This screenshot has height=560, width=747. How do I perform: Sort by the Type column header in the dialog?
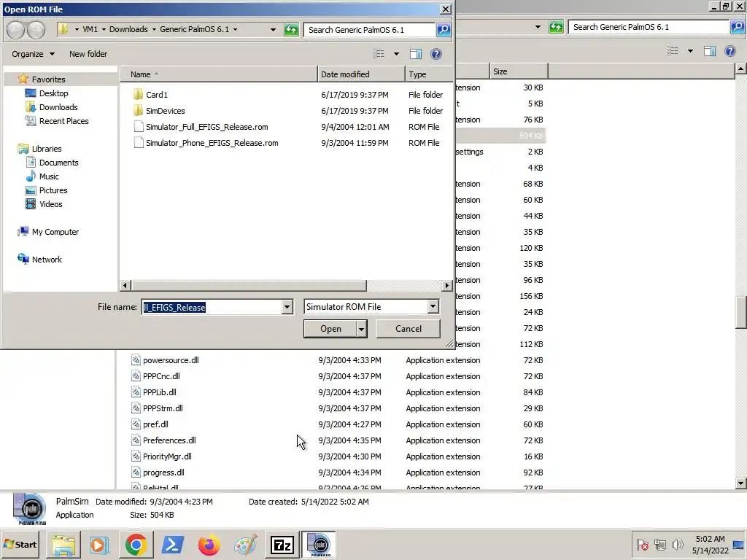point(429,74)
